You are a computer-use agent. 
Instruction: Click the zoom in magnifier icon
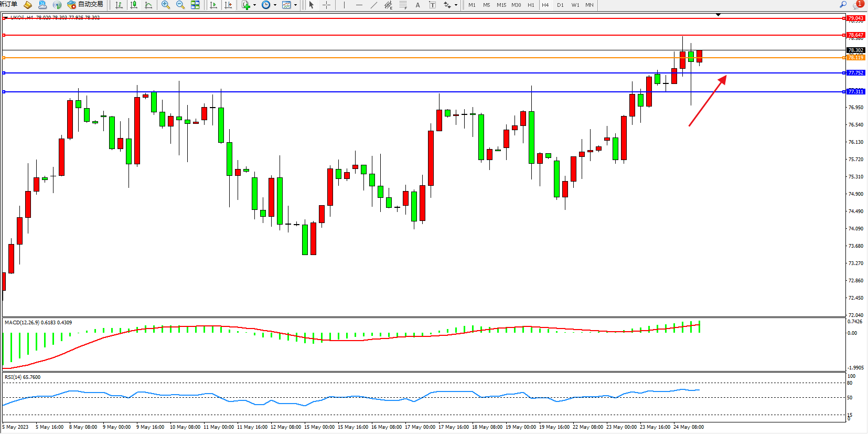[x=166, y=5]
